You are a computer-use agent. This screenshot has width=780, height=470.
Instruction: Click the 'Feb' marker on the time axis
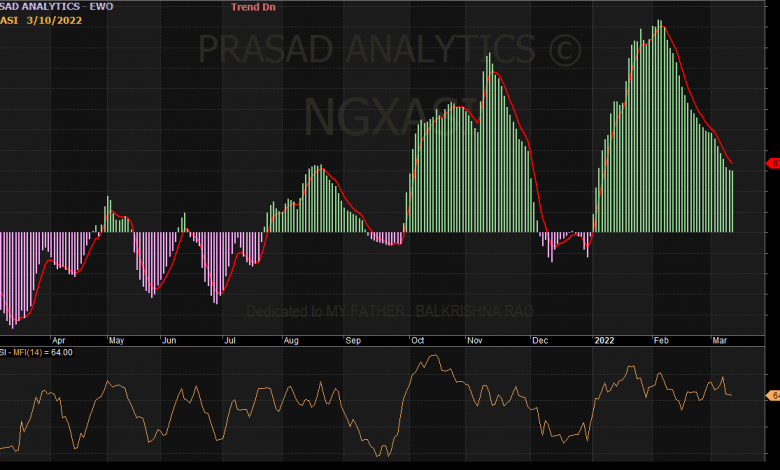click(x=659, y=340)
